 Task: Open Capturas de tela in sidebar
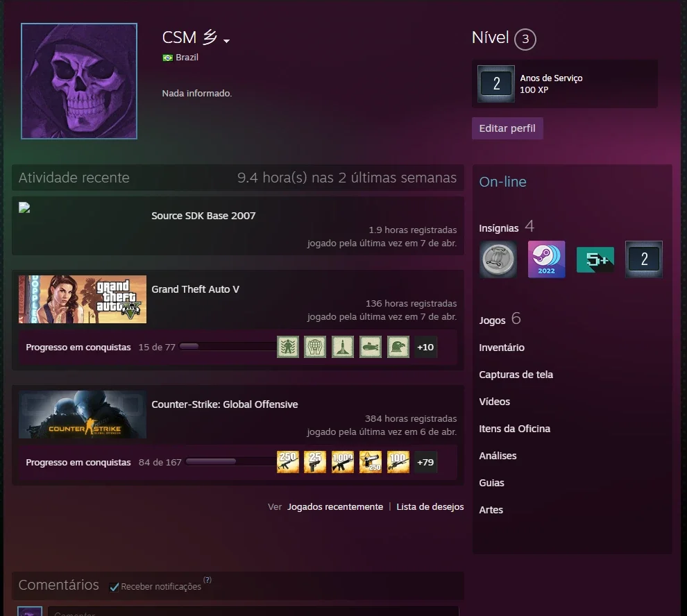(x=516, y=375)
